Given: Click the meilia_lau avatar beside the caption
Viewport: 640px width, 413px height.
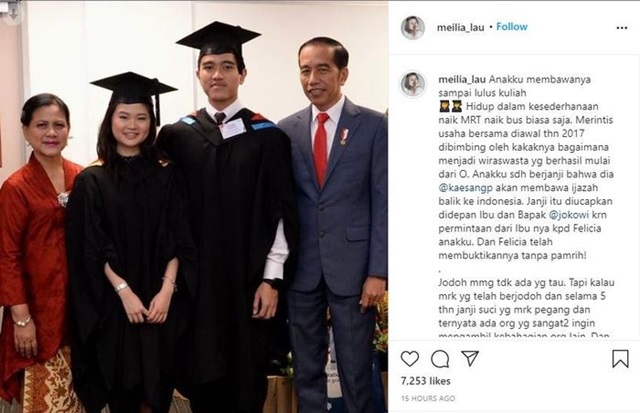Looking at the screenshot, I should click(413, 84).
